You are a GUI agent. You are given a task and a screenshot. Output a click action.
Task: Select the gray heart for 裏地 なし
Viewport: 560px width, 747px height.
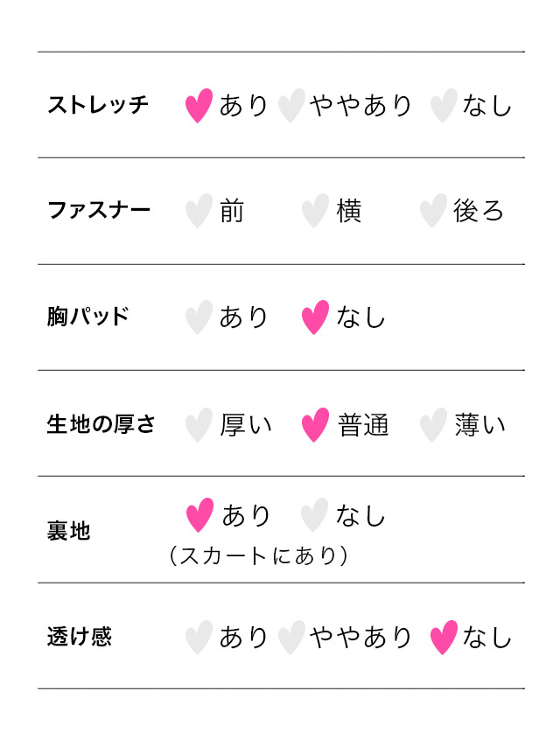click(x=314, y=515)
